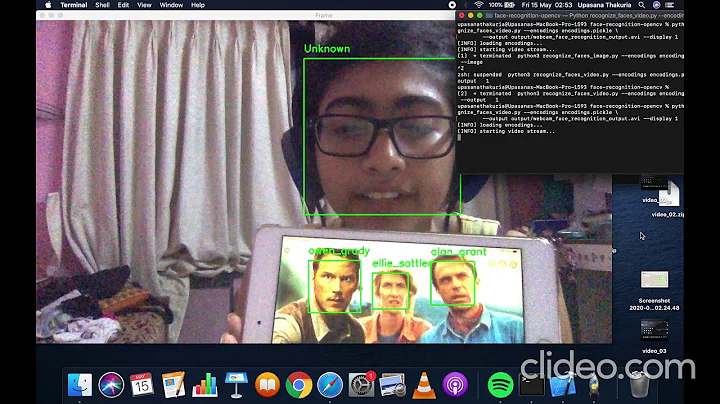The width and height of the screenshot is (720, 404).
Task: Open the Python launcher dock icon
Action: tap(594, 386)
